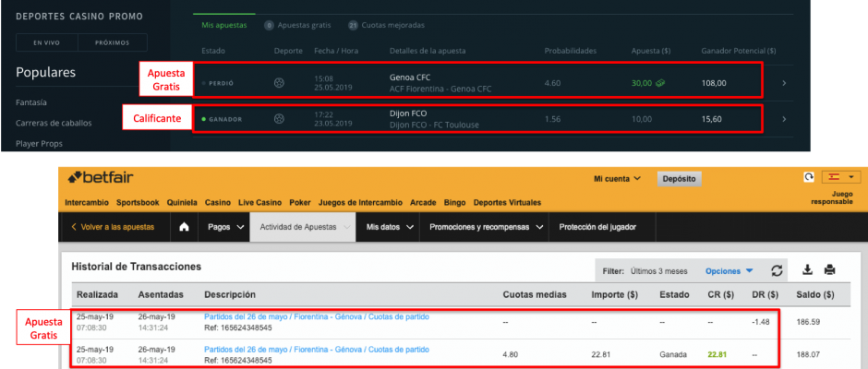Image resolution: width=868 pixels, height=369 pixels.
Task: Open Juegos de Intercambio menu item
Action: point(360,202)
